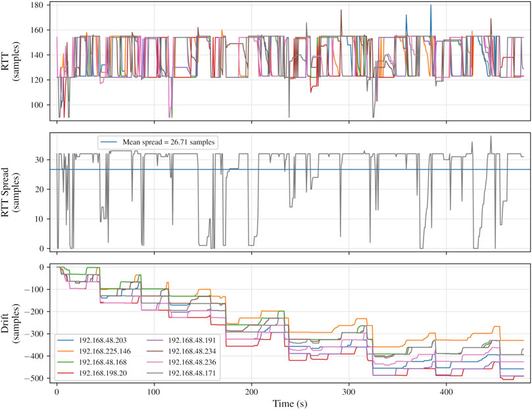Viewport: 532px width, 410px height.
Task: Click the 30 tick on the RTT Spread axis
Action: tap(41, 160)
